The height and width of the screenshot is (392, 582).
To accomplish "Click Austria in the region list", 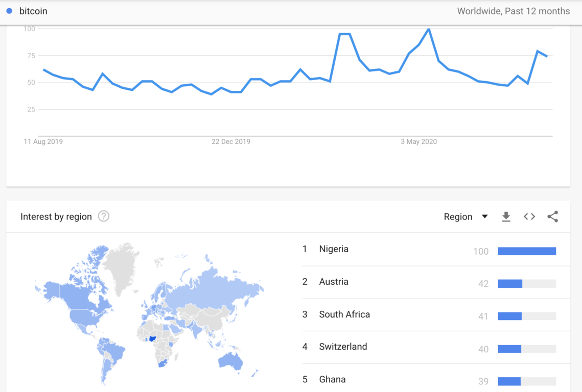I will [x=334, y=281].
